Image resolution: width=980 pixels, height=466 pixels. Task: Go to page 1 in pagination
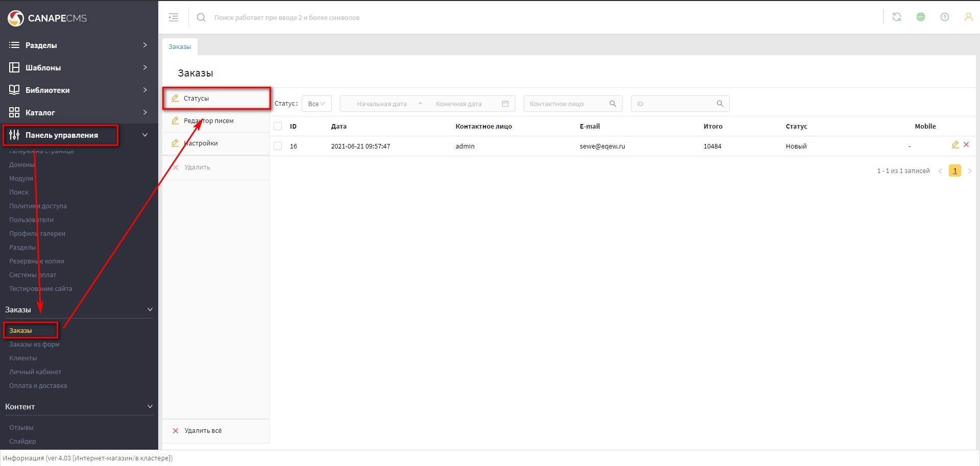954,171
